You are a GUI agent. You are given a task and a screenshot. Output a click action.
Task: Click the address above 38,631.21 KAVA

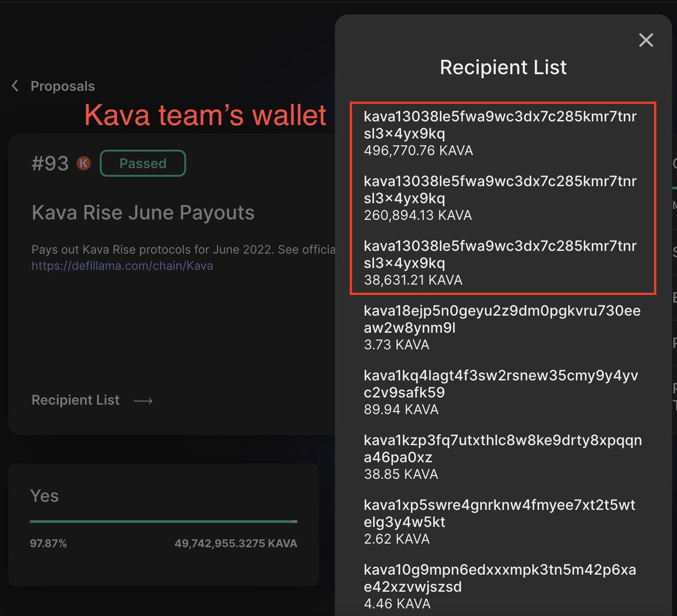(500, 254)
